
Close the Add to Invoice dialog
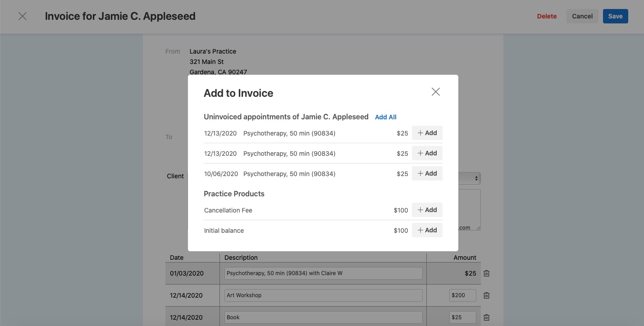435,91
